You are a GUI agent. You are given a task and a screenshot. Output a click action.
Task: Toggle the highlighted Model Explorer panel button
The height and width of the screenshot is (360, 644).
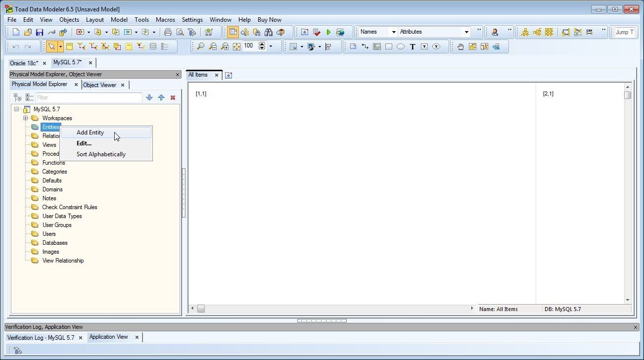coord(233,32)
